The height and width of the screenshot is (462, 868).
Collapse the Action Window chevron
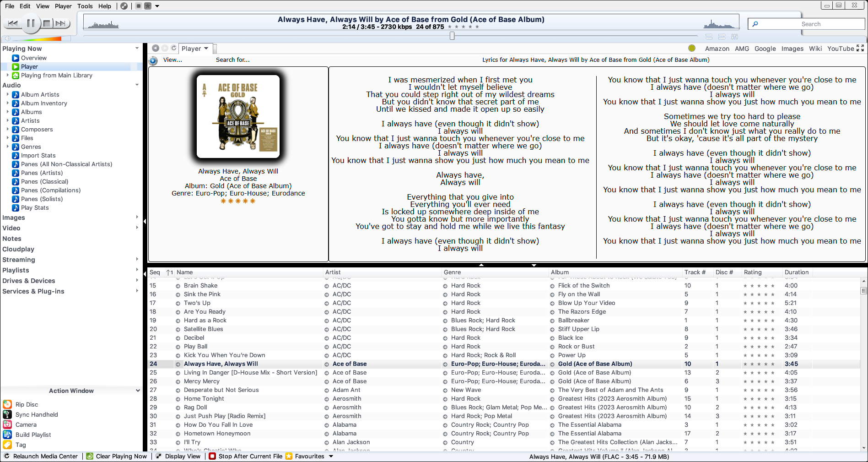[138, 391]
